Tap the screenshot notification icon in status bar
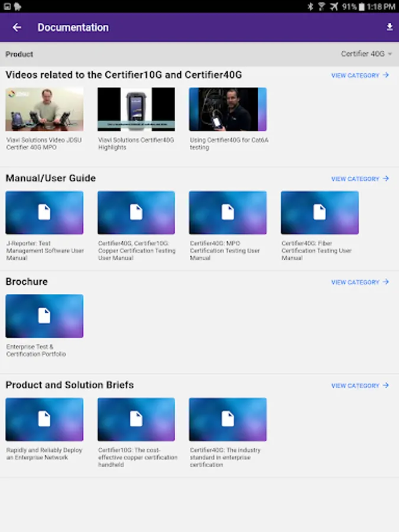Image resolution: width=399 pixels, height=532 pixels. pos(7,7)
